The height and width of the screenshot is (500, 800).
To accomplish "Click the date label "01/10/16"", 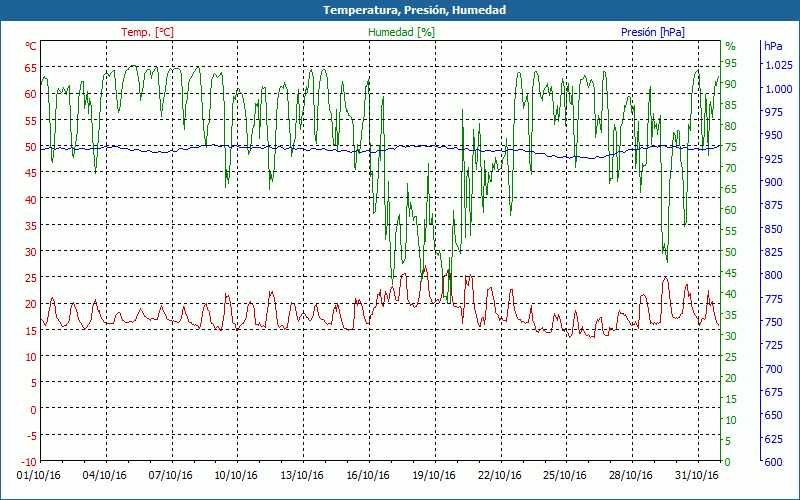I will (x=38, y=476).
